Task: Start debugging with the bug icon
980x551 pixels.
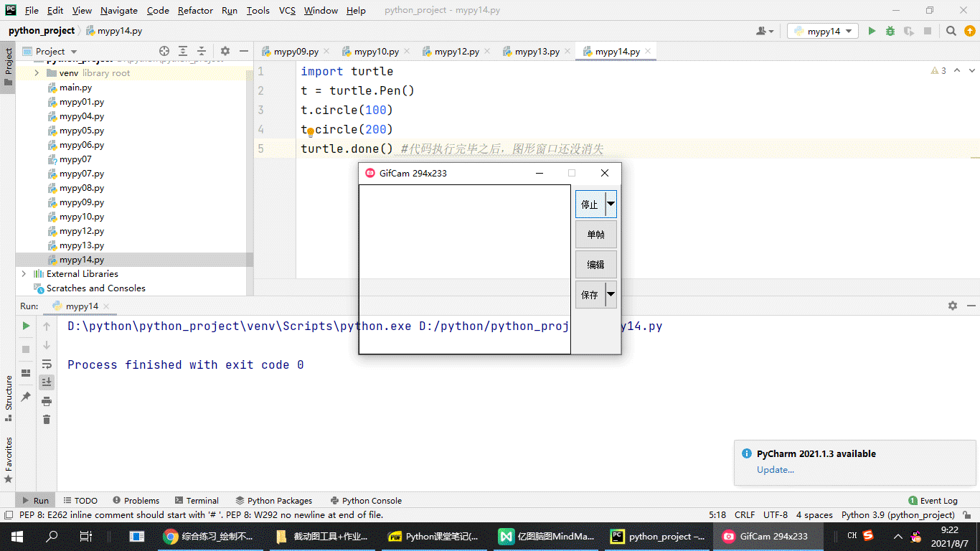Action: (x=890, y=31)
